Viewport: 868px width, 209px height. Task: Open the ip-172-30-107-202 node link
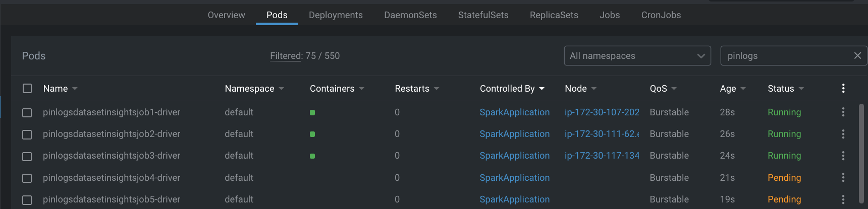pyautogui.click(x=602, y=112)
